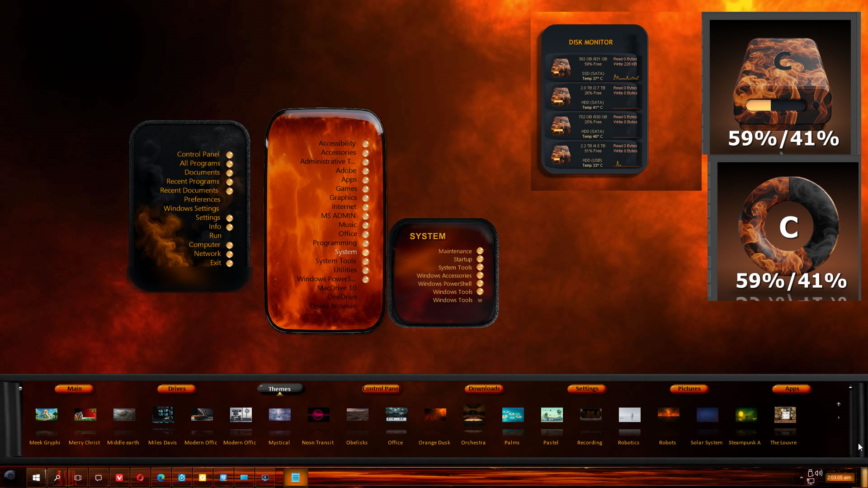This screenshot has height=488, width=868.
Task: Open the yellow media player taskbar icon
Action: pos(203,478)
